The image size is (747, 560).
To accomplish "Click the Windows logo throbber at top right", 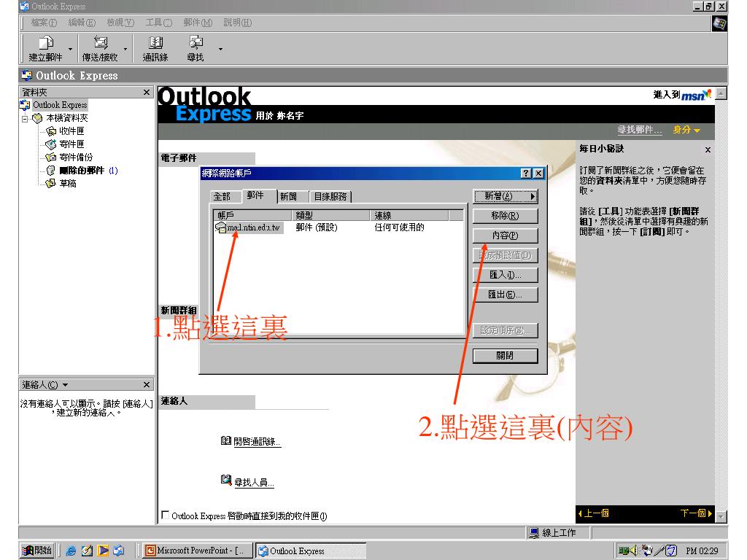I will (719, 23).
